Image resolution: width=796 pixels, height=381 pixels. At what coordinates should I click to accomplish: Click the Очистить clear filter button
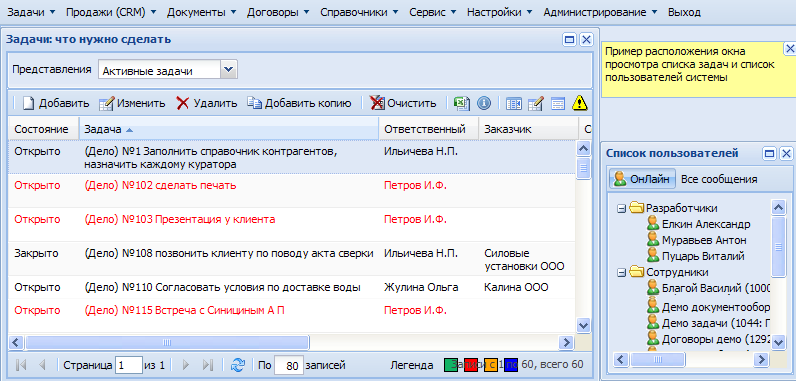coord(403,103)
